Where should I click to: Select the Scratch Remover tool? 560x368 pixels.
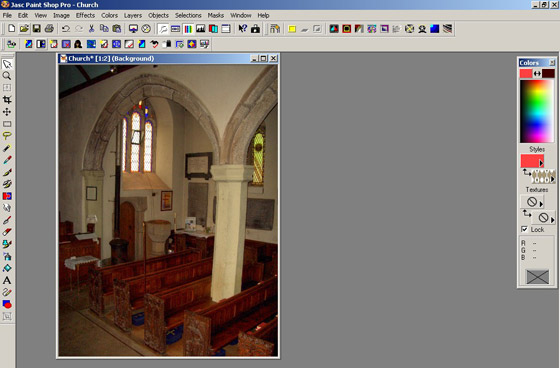[7, 220]
